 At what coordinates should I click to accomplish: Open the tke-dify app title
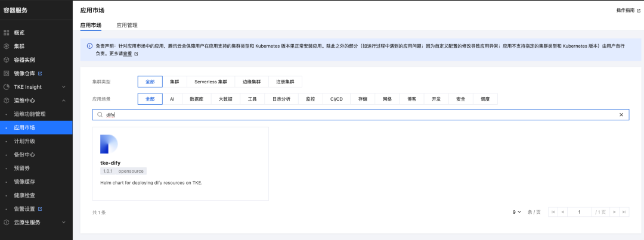click(x=110, y=163)
